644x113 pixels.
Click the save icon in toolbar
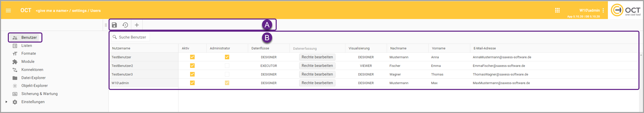(x=114, y=25)
